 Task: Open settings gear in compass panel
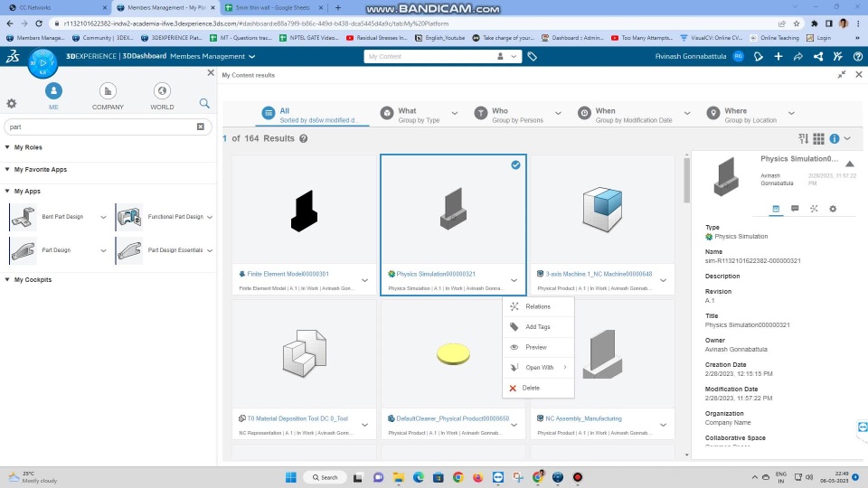[x=12, y=103]
